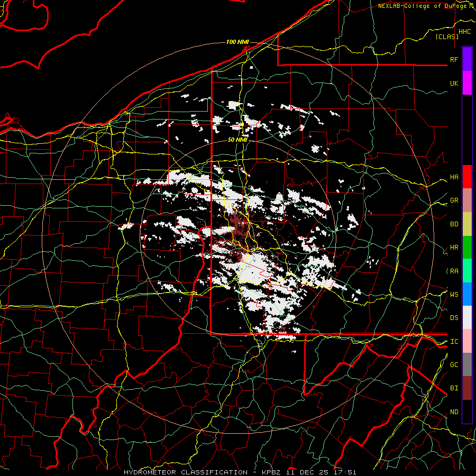Click the WS blue legend swatch
476x476 pixels.
467,294
